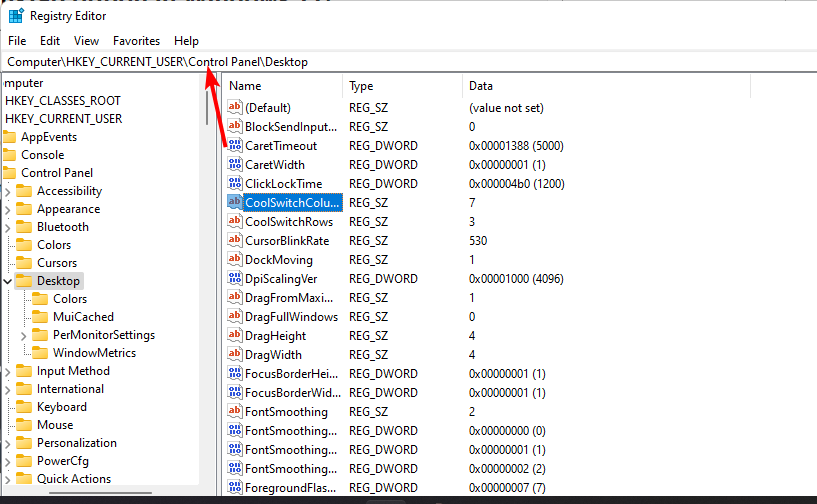
Task: Select the DragFromMaxi... string icon
Action: (x=235, y=298)
